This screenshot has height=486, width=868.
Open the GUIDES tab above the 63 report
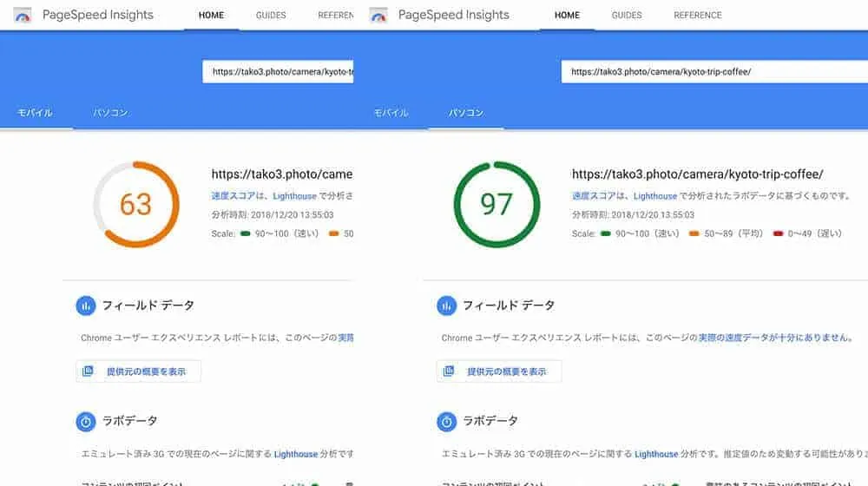click(271, 16)
